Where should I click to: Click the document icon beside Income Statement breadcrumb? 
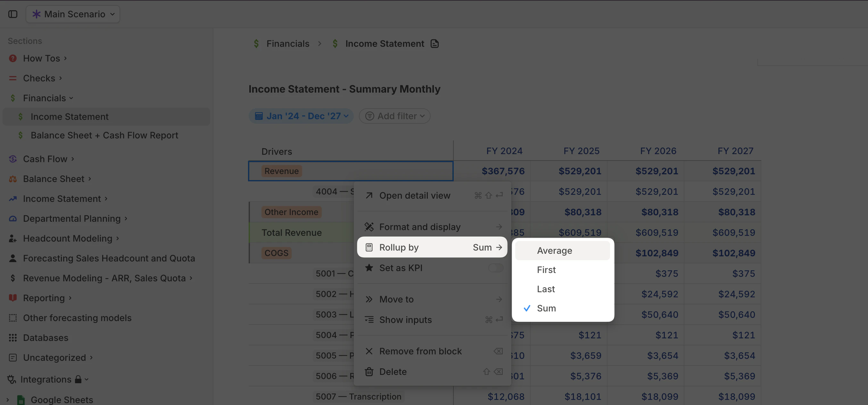(x=434, y=44)
